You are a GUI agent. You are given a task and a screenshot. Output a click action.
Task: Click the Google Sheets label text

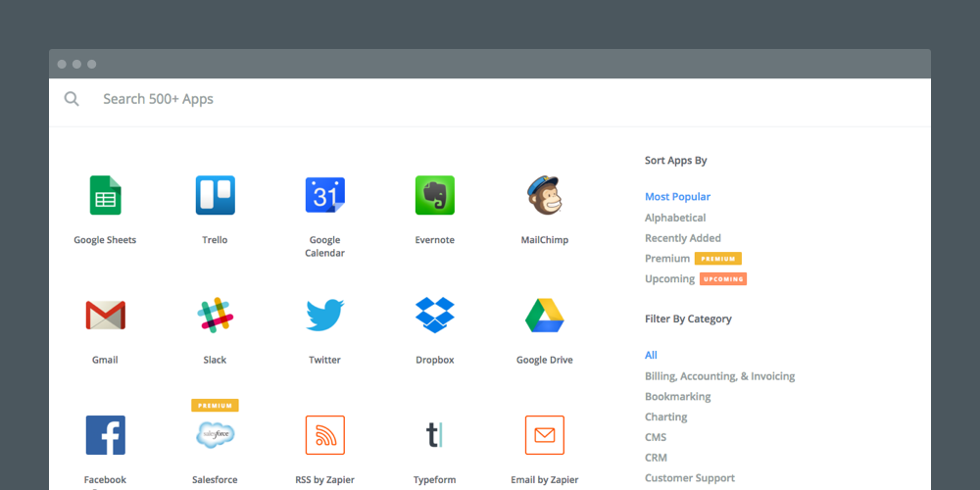click(x=105, y=240)
